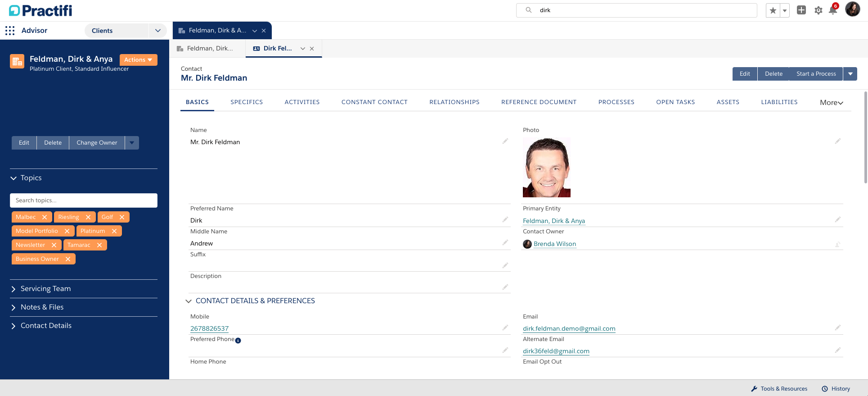This screenshot has height=396, width=868.
Task: Edit Primary Entity pencil icon
Action: click(x=838, y=220)
